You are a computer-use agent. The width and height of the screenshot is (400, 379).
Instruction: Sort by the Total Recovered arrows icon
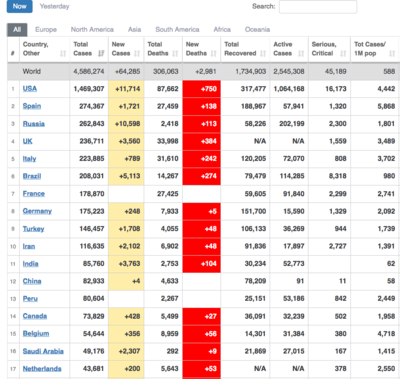[263, 53]
